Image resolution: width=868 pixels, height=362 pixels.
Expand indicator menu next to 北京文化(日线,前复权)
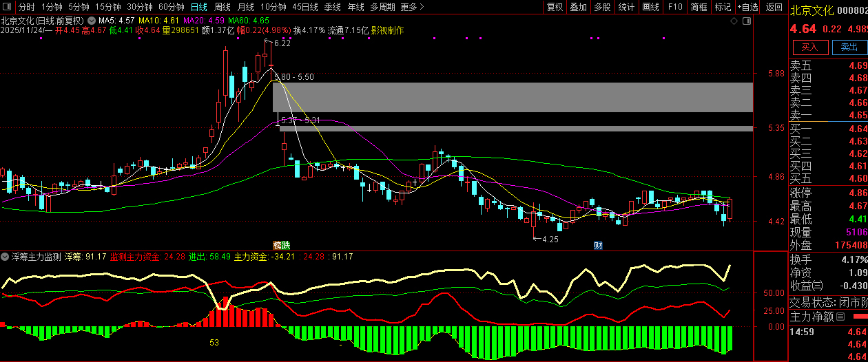(x=91, y=21)
